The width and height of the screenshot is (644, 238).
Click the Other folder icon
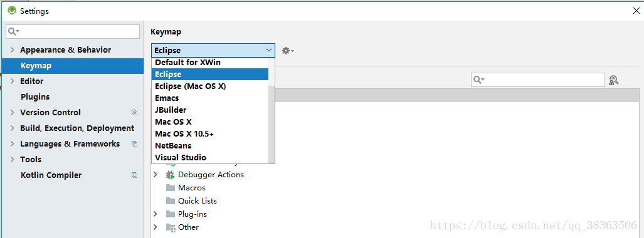(171, 227)
